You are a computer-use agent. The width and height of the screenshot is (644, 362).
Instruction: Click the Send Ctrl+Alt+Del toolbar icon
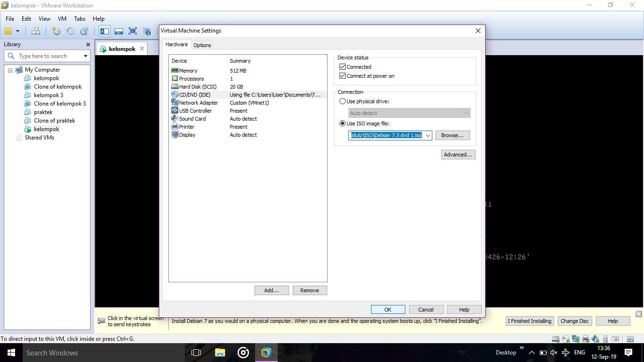tap(35, 31)
